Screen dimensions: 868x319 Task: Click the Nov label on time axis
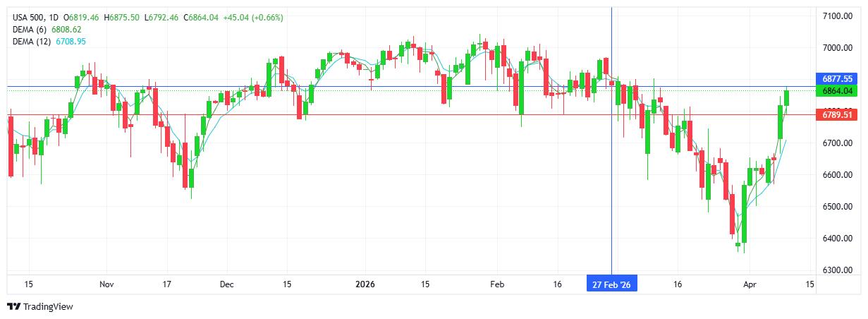click(x=106, y=284)
